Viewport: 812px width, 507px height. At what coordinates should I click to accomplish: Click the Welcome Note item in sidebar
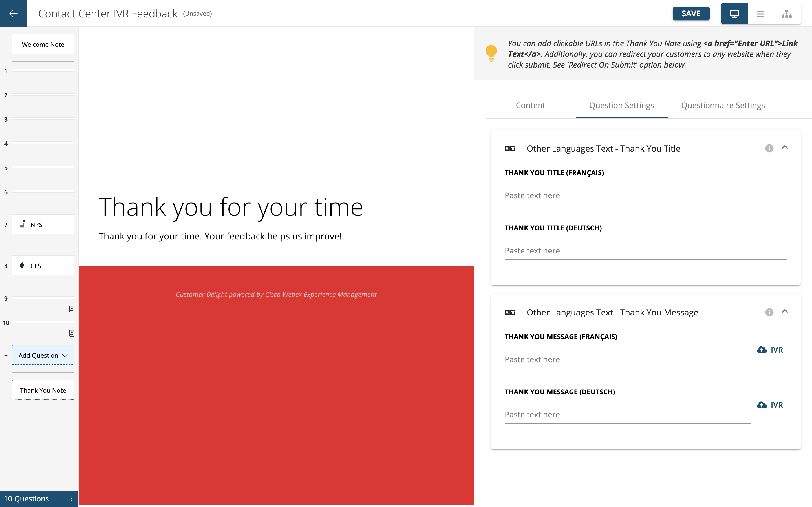pyautogui.click(x=43, y=44)
